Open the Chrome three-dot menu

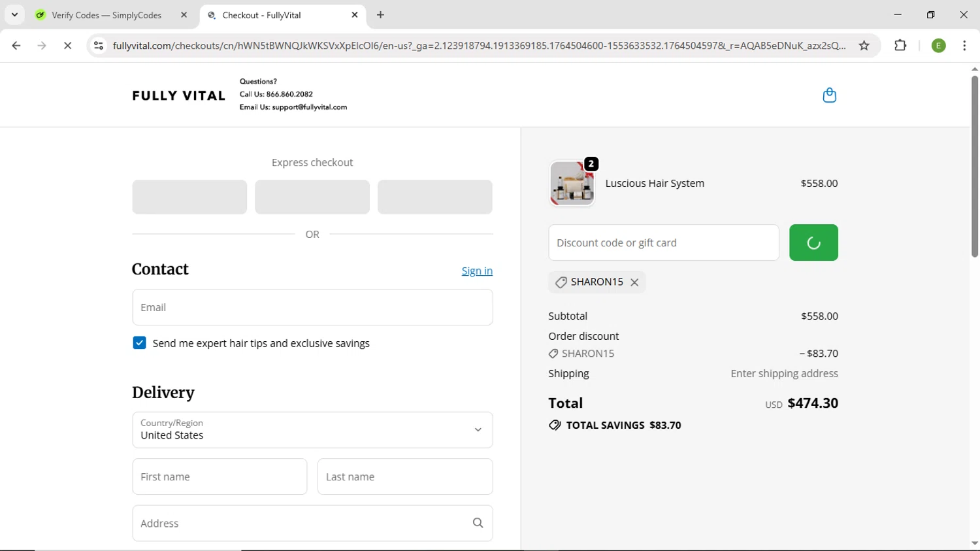(x=965, y=46)
